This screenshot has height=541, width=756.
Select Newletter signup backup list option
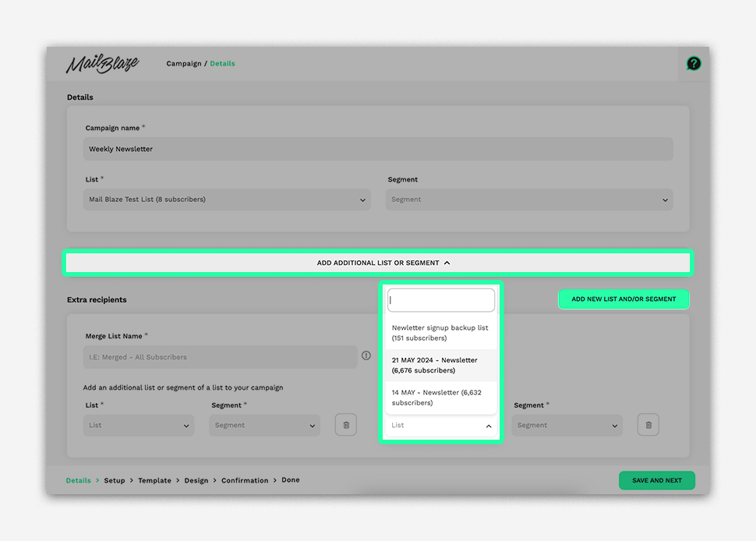[x=441, y=333]
